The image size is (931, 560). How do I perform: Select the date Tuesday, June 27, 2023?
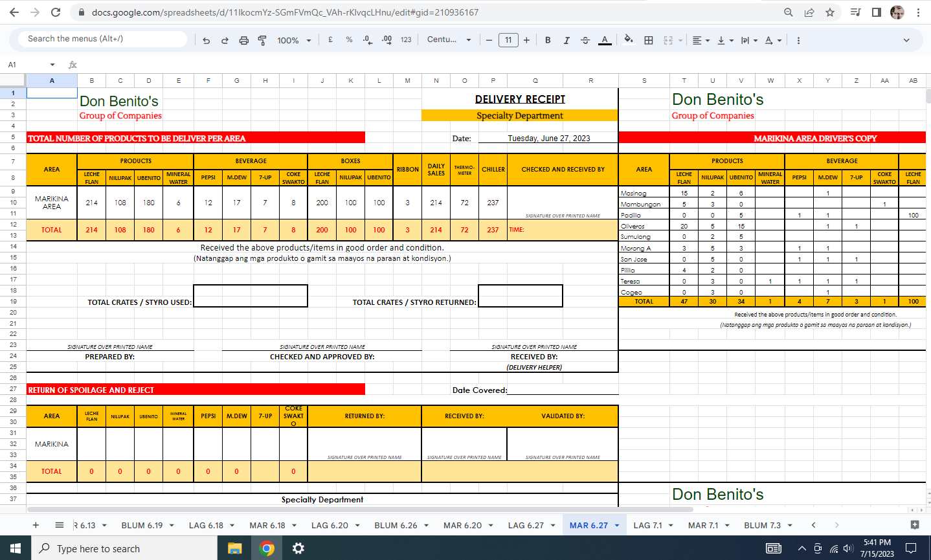(x=548, y=138)
